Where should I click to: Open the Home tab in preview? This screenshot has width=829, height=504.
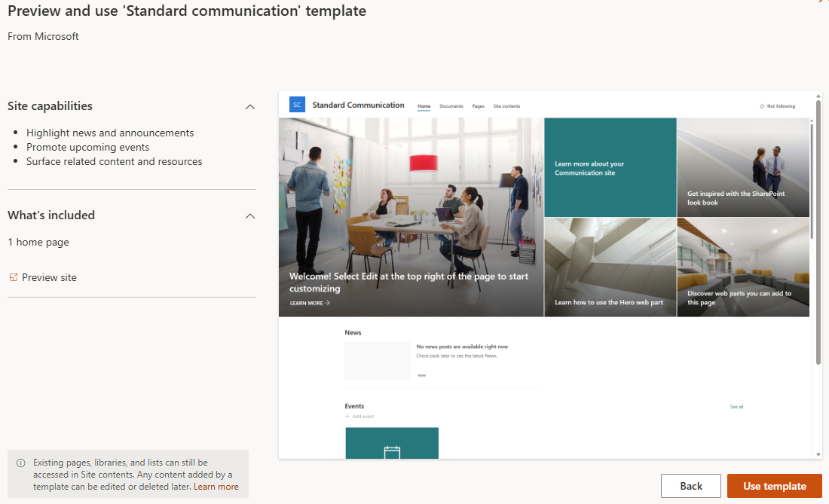[424, 106]
